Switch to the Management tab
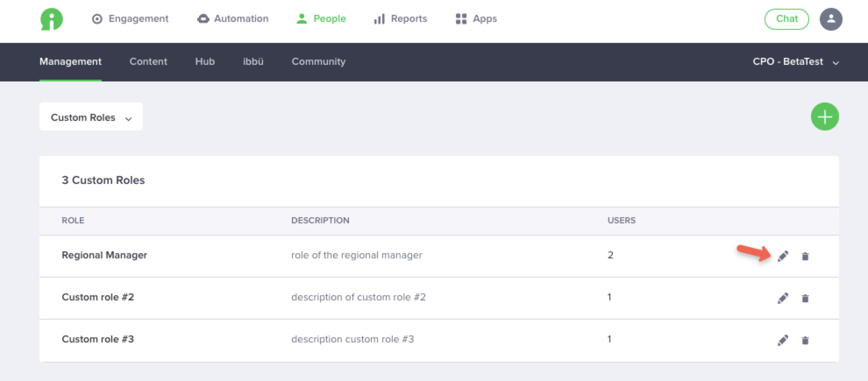This screenshot has height=381, width=868. pos(71,62)
